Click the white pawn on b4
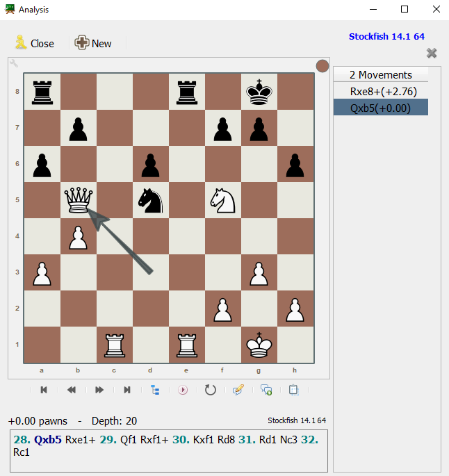This screenshot has height=476, width=449. pos(79,238)
